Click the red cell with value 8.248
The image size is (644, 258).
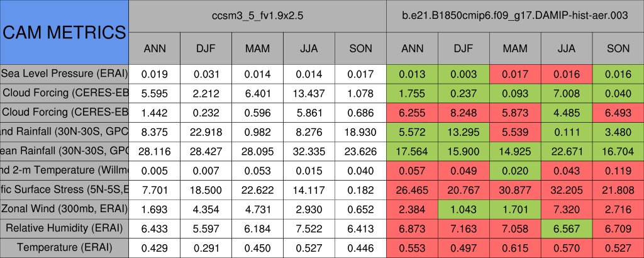(464, 113)
